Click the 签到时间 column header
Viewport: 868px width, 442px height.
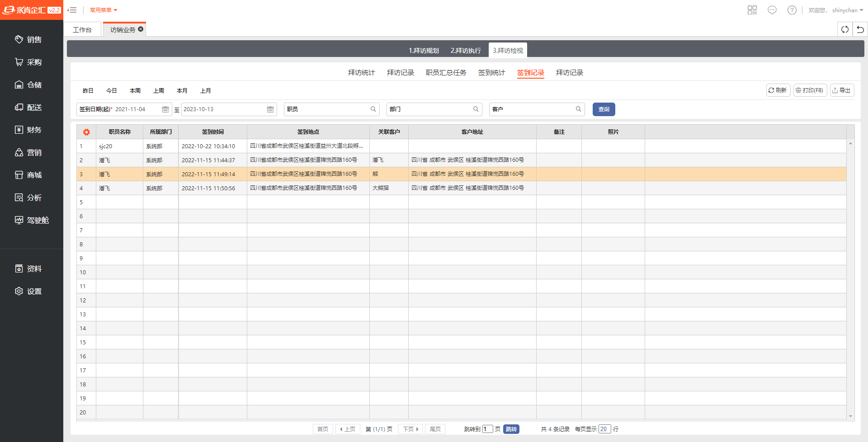[212, 132]
